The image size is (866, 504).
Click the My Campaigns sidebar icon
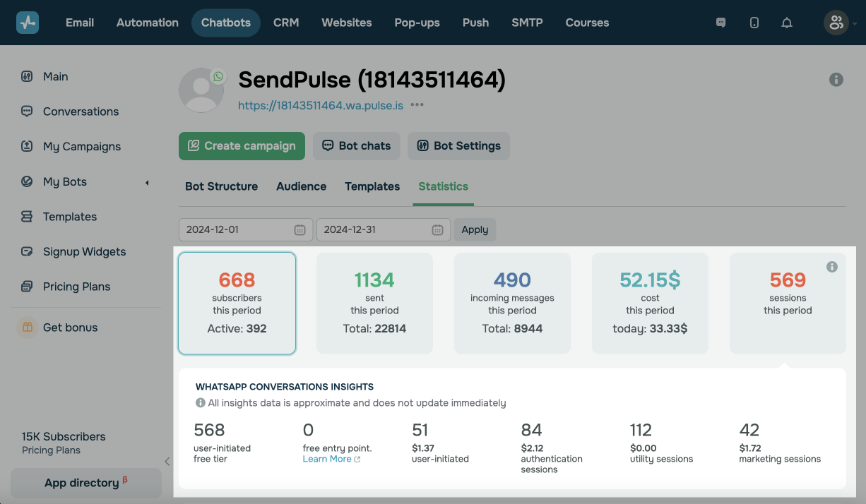point(27,146)
